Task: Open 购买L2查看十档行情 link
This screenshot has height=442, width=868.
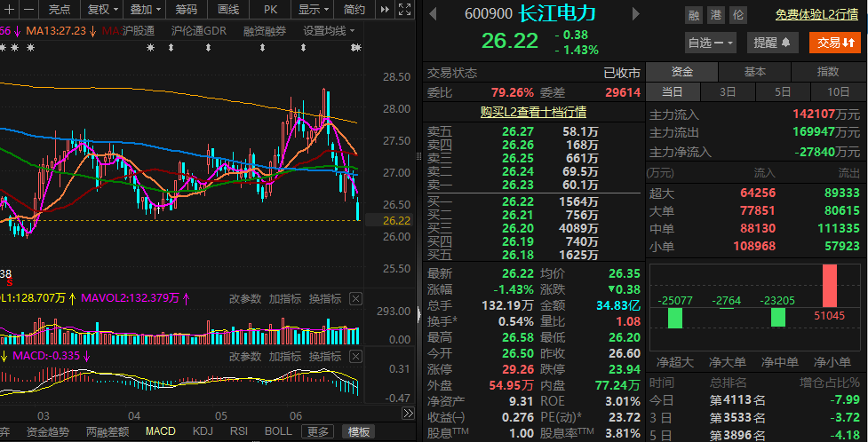Action: point(533,113)
